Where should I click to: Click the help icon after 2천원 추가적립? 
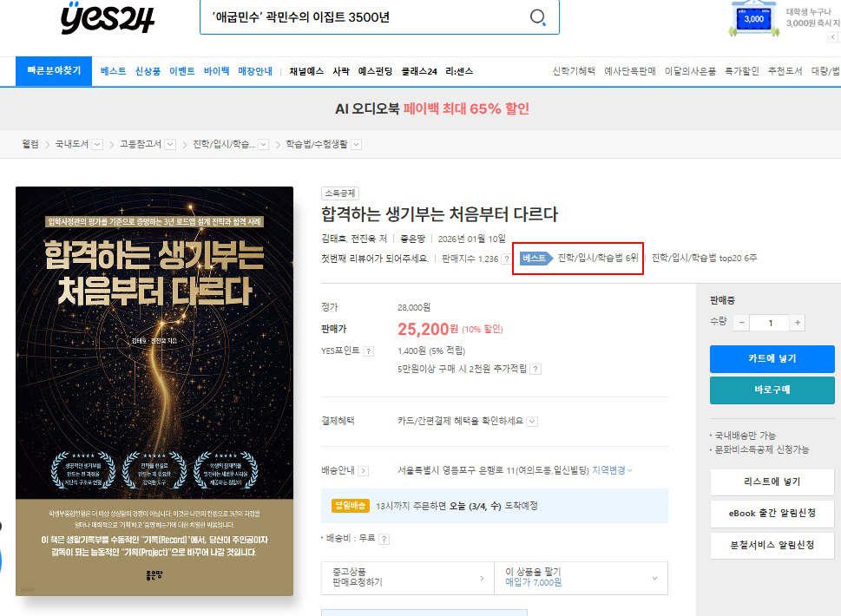(x=535, y=369)
